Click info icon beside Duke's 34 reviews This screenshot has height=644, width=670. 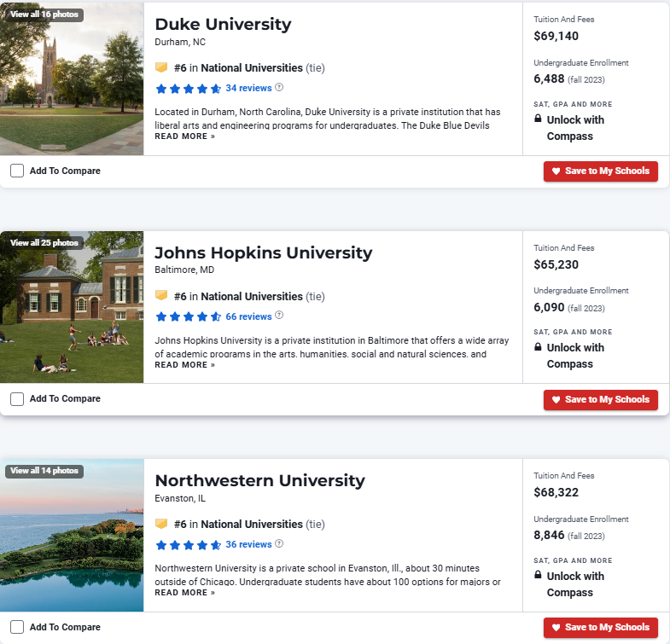(279, 88)
